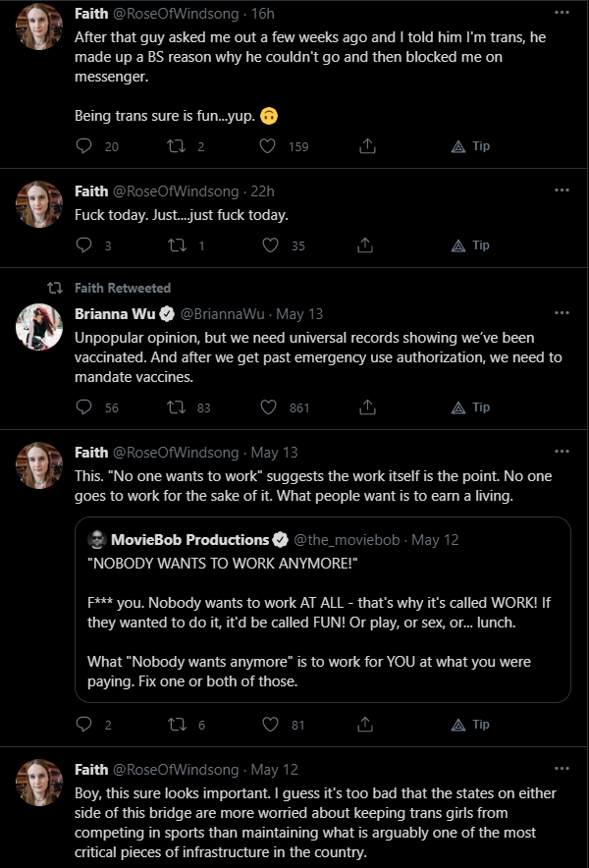Like the 'Being trans sure is fun' tweet
This screenshot has width=589, height=868.
268,146
